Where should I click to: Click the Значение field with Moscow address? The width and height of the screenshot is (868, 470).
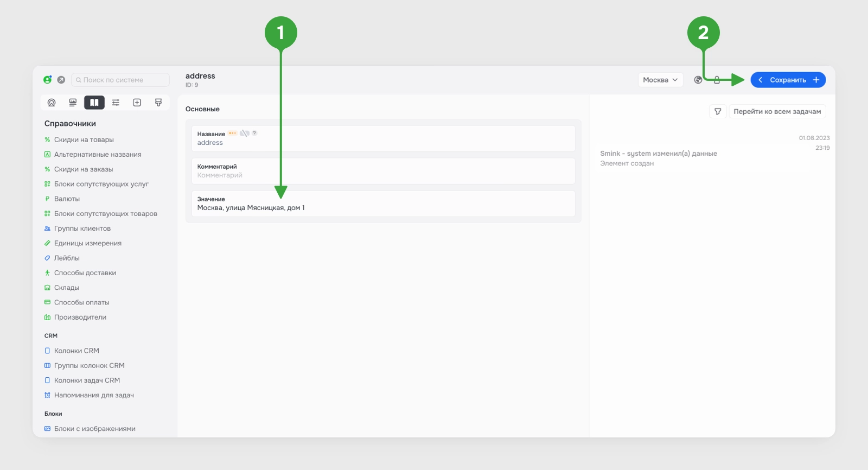click(383, 204)
